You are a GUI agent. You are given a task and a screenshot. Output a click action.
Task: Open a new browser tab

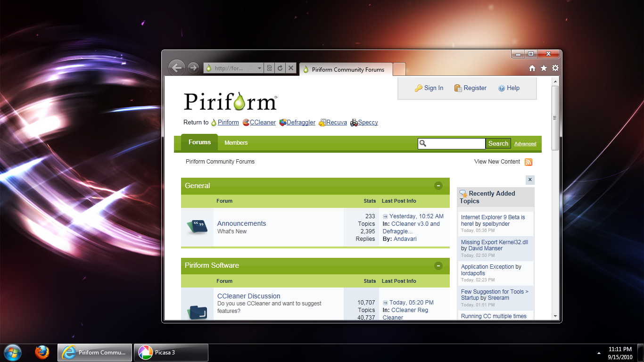(x=399, y=69)
